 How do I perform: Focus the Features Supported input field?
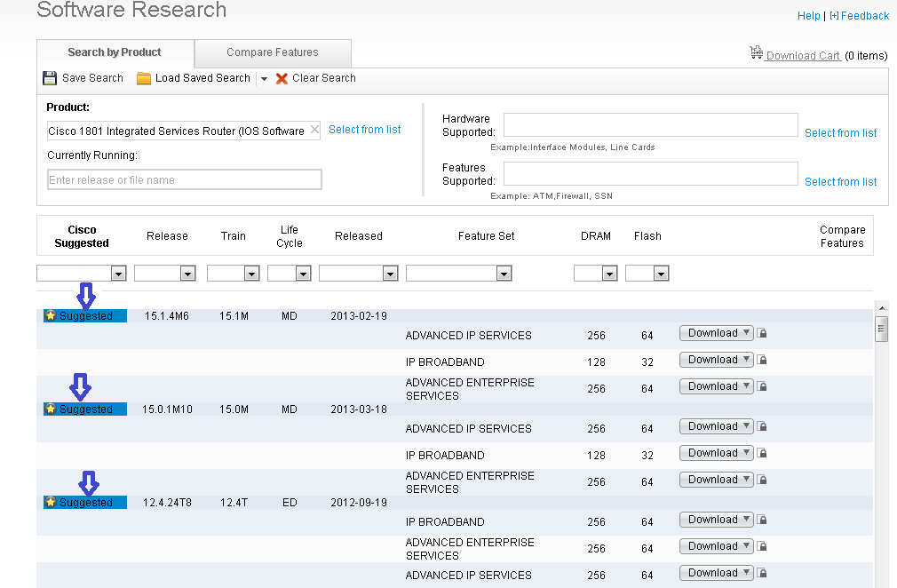tap(650, 173)
